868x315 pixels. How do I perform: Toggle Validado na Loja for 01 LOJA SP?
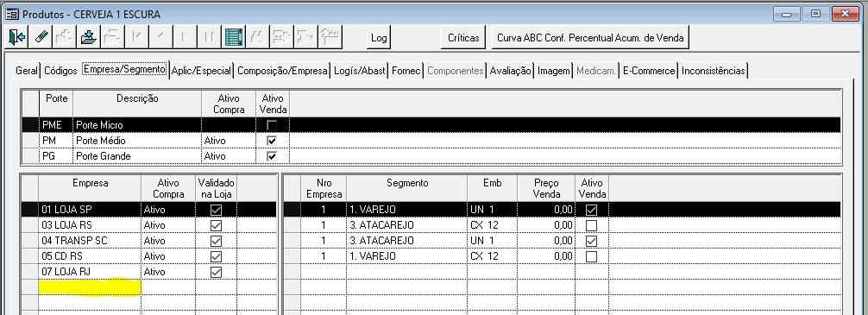tap(216, 210)
